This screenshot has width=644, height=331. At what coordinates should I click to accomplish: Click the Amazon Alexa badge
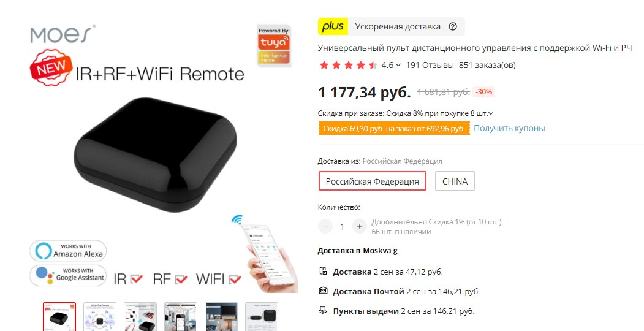pyautogui.click(x=68, y=251)
